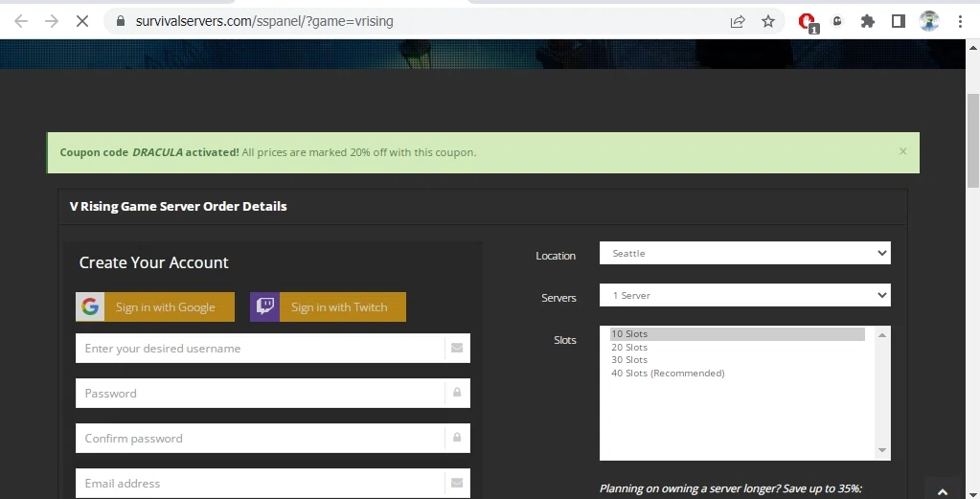
Task: Click the Slots label
Action: point(565,340)
